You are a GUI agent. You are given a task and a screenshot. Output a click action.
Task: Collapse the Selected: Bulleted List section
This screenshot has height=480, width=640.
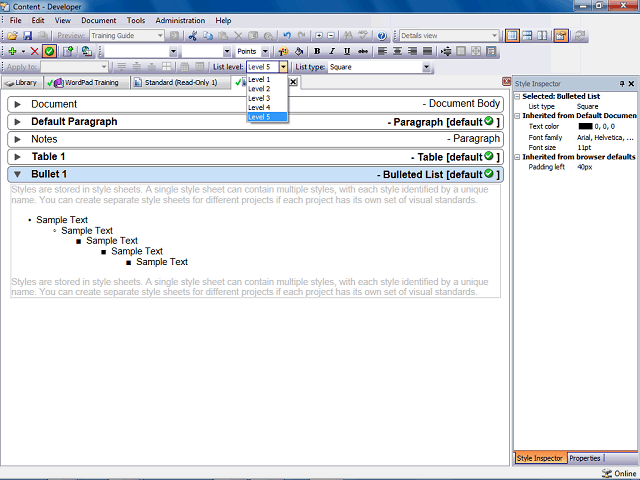(517, 97)
